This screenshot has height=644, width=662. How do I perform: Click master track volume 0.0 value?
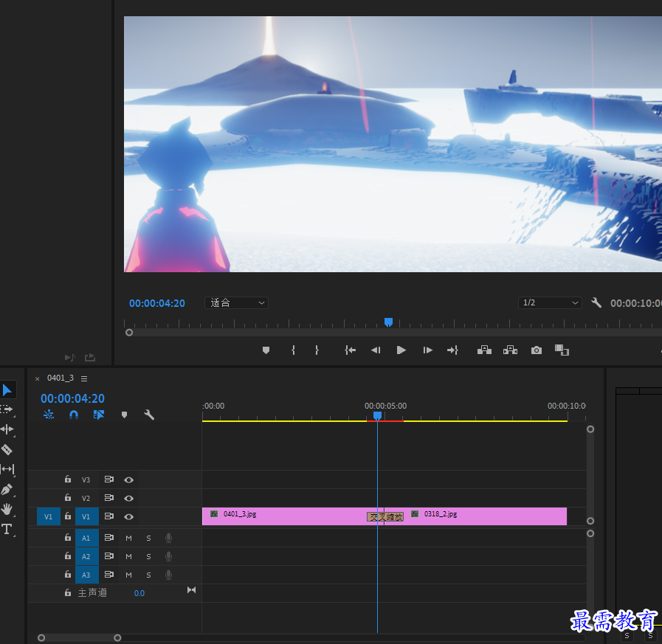[x=139, y=593]
